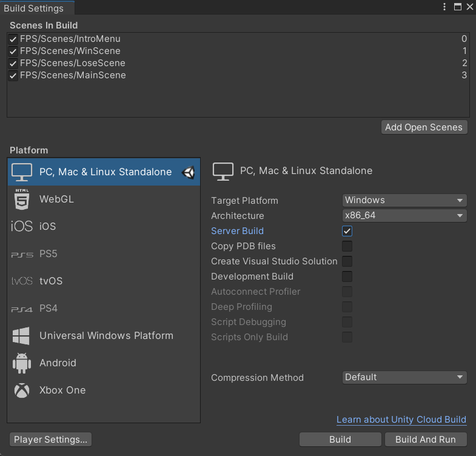
Task: Click the Android robot icon
Action: point(22,363)
